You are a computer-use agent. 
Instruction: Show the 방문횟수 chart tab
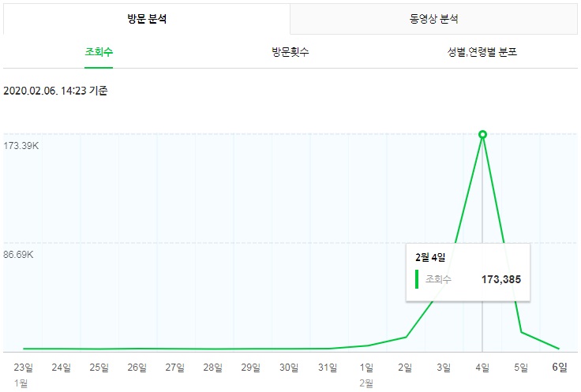290,53
